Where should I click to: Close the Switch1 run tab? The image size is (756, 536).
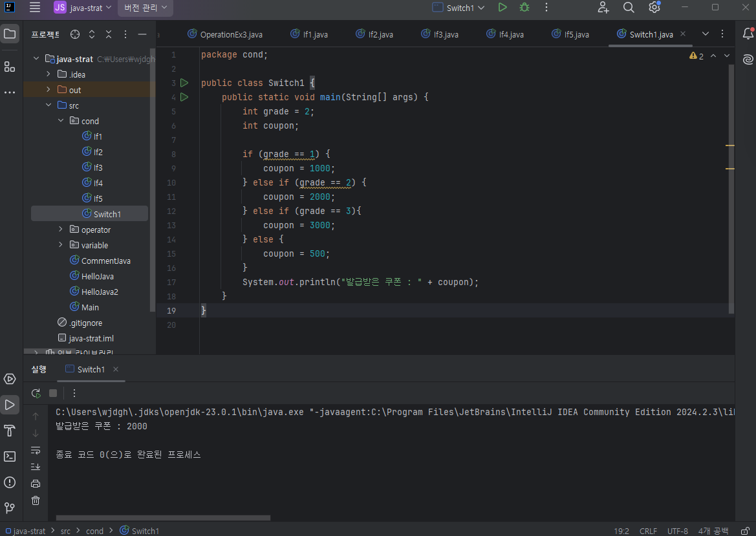[116, 369]
